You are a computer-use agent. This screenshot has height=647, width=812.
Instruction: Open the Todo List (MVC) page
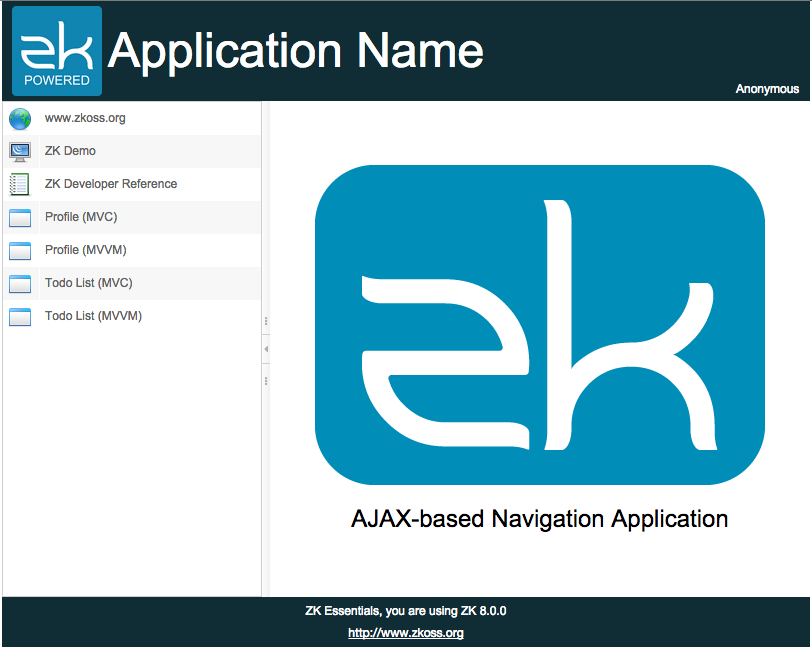pyautogui.click(x=88, y=283)
